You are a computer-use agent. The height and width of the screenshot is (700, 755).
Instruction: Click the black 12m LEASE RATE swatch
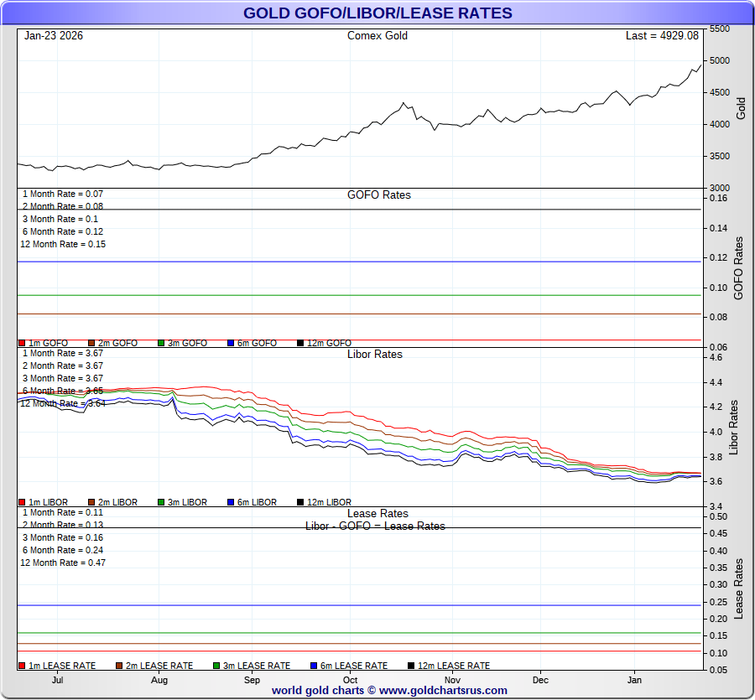[411, 666]
